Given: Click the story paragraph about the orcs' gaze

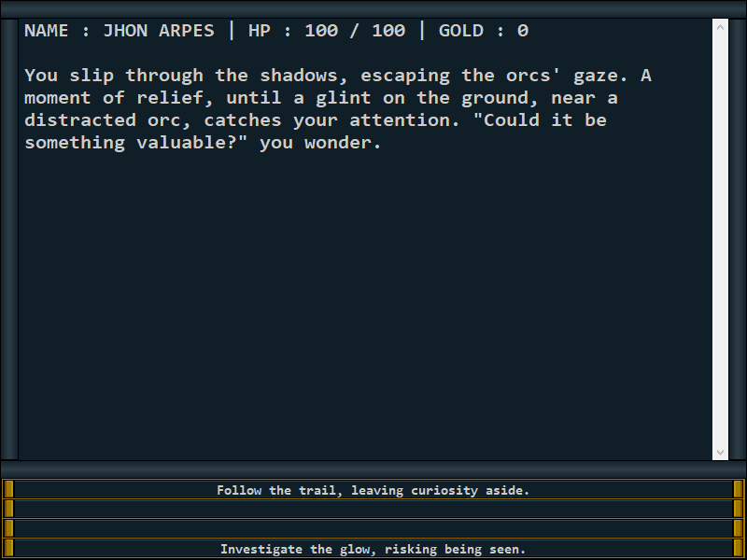Looking at the screenshot, I should [x=338, y=109].
